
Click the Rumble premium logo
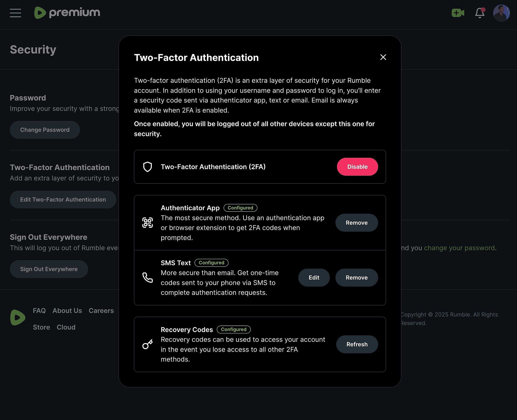67,13
